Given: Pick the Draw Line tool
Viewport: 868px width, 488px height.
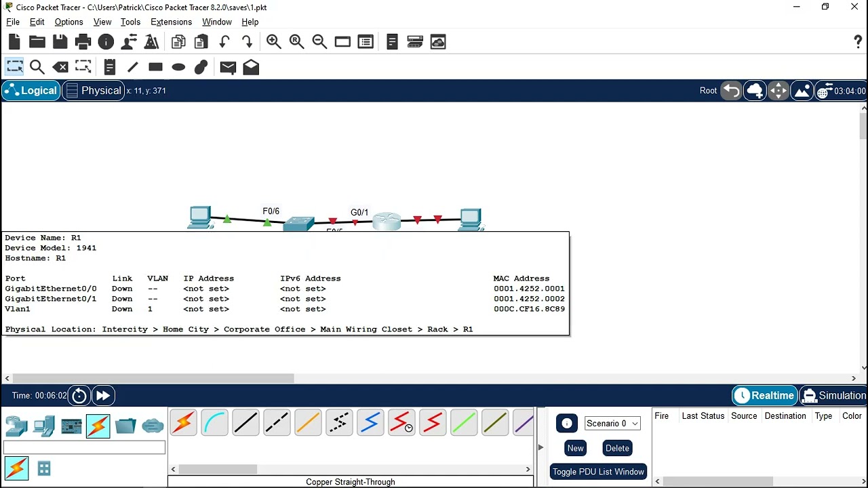Looking at the screenshot, I should pos(133,67).
